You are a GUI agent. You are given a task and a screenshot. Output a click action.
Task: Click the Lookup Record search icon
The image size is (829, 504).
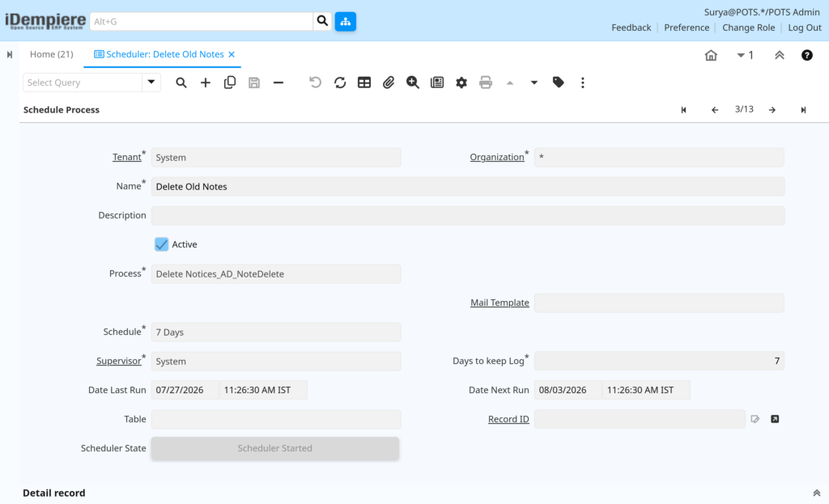pyautogui.click(x=181, y=83)
